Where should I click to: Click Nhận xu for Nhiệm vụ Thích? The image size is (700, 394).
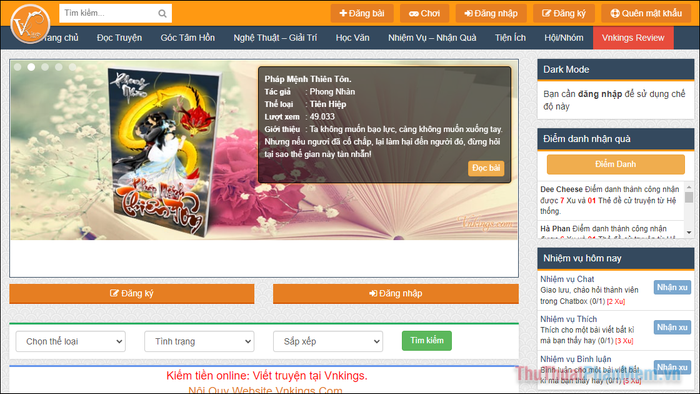672,327
